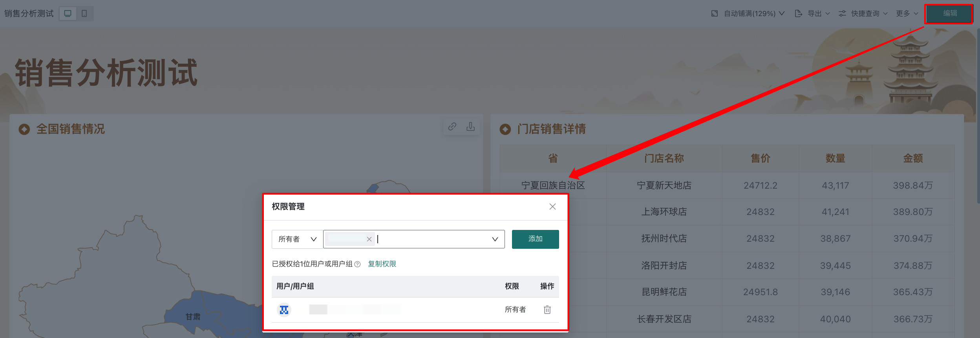Switch to desktop preview mode

coord(68,13)
